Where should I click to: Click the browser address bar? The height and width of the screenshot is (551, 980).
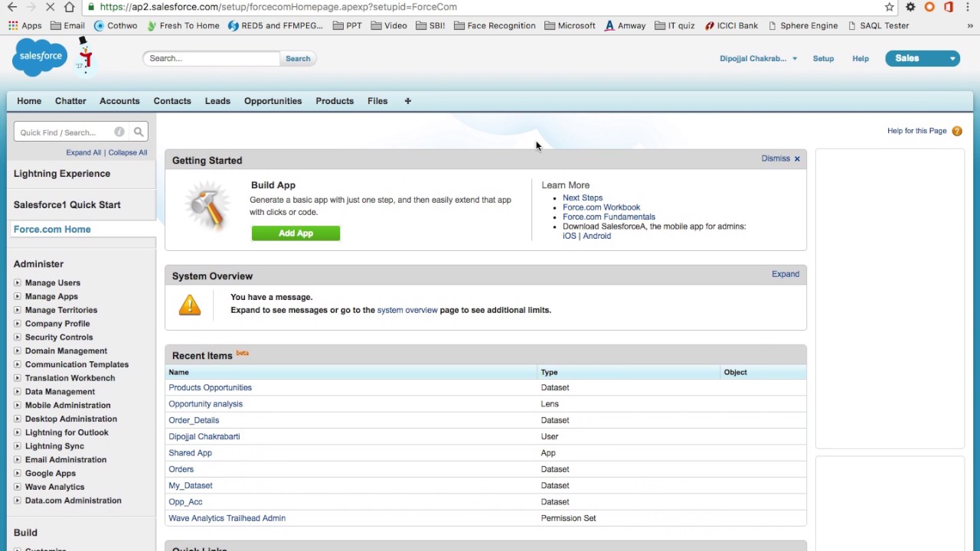pos(482,7)
